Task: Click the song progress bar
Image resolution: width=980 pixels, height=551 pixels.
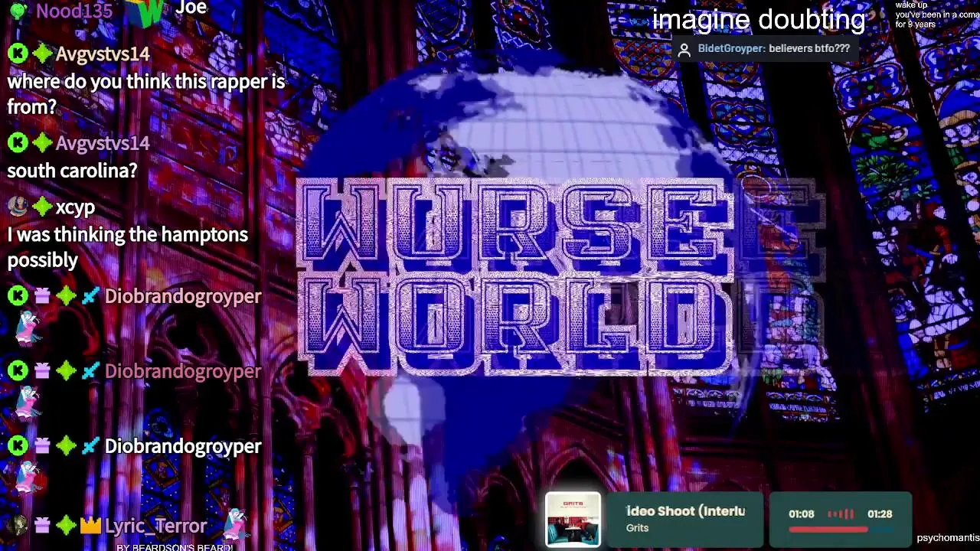Action: click(840, 530)
